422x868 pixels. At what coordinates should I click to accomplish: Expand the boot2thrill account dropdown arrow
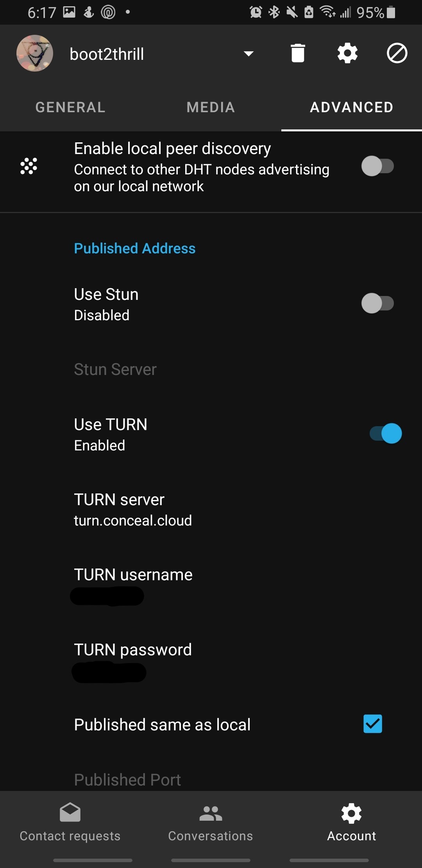coord(249,53)
